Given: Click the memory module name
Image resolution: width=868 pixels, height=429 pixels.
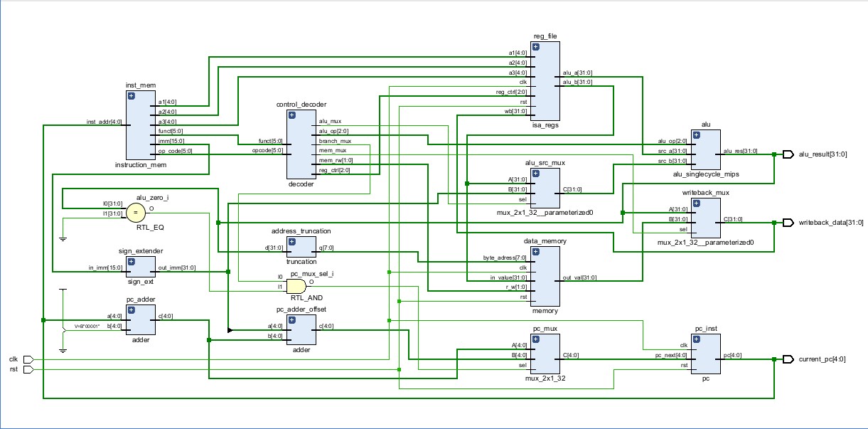Looking at the screenshot, I should tap(545, 311).
